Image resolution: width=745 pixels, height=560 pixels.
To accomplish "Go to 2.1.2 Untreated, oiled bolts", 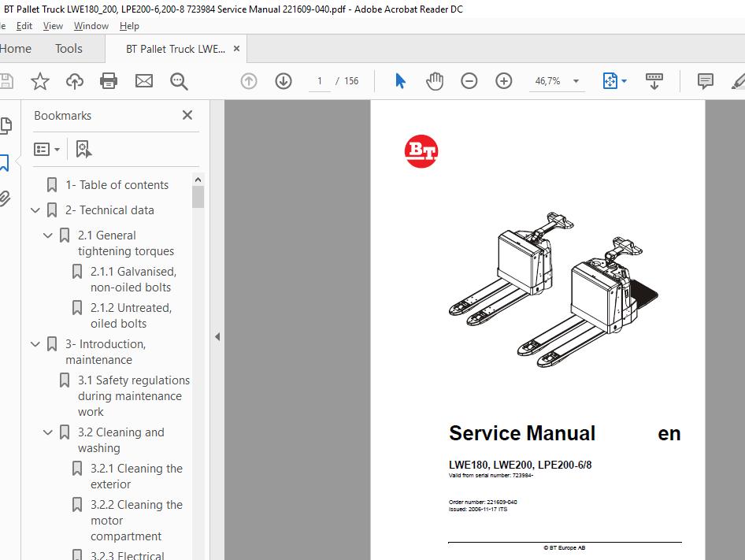I will tap(132, 315).
